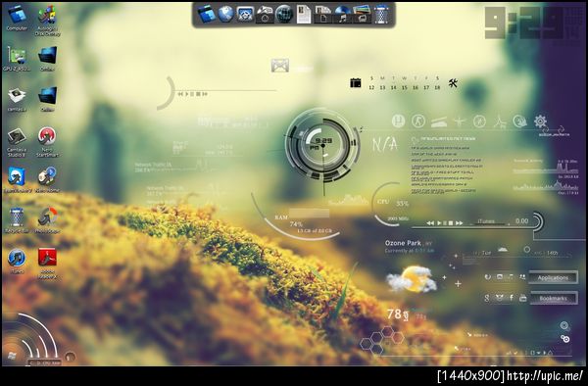Play track in the iTunes widget
The width and height of the screenshot is (588, 386).
click(x=439, y=223)
